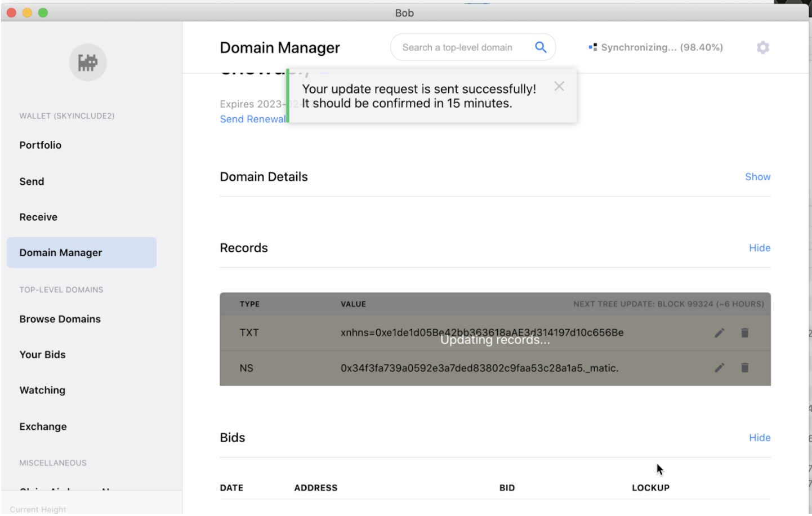Click the search magnifier icon
This screenshot has width=812, height=516.
[x=540, y=47]
